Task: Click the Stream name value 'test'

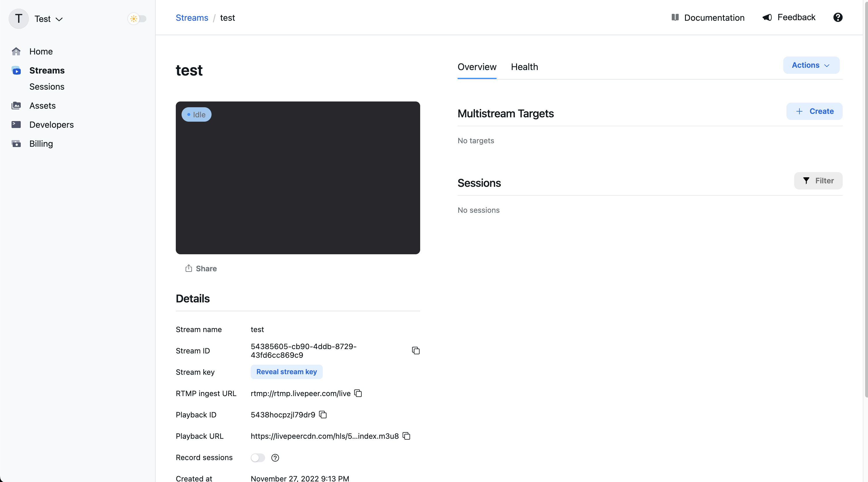Action: pos(257,329)
